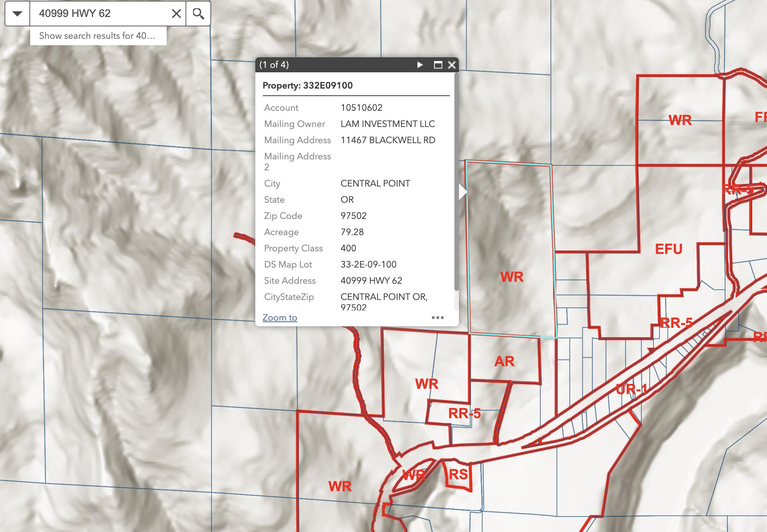Close the property info popup
The width and height of the screenshot is (767, 532).
tap(451, 65)
